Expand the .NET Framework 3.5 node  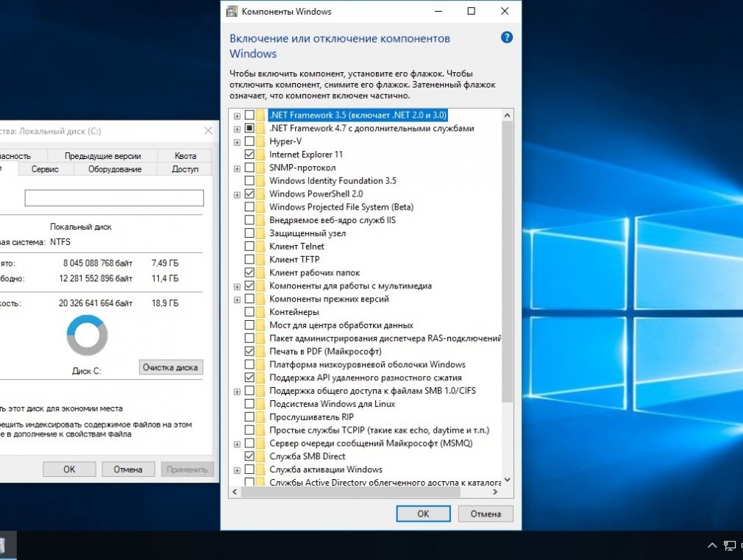pyautogui.click(x=237, y=116)
